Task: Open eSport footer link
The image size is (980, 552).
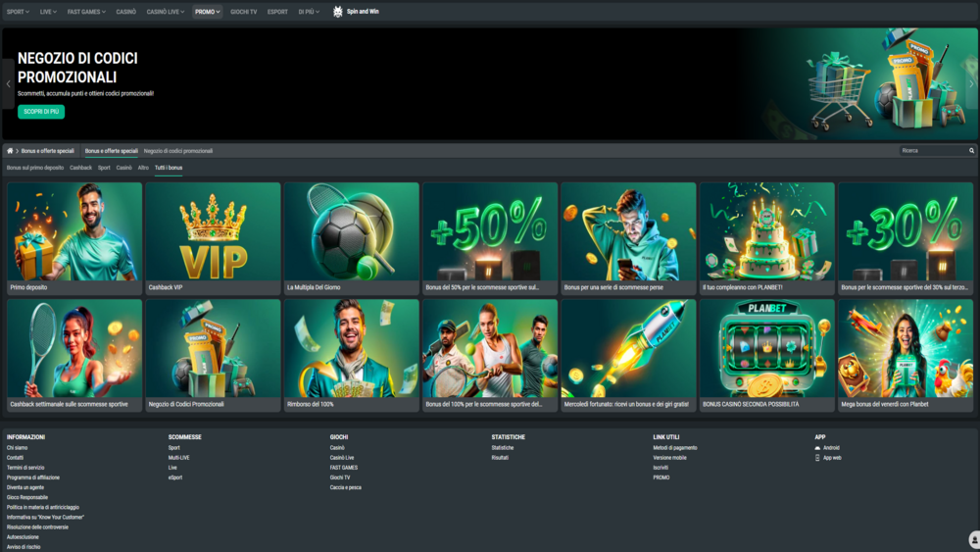Action: tap(175, 477)
